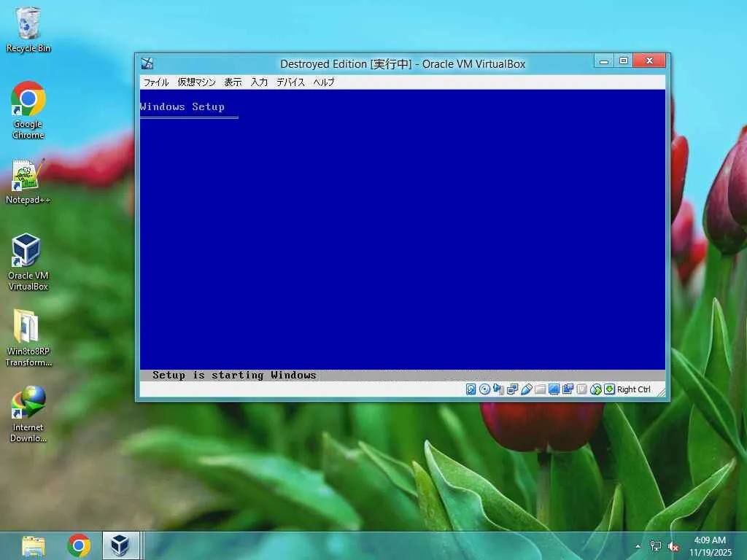Select the Oracle VM VirtualBox desktop shortcut
This screenshot has height=560, width=747.
click(x=28, y=262)
